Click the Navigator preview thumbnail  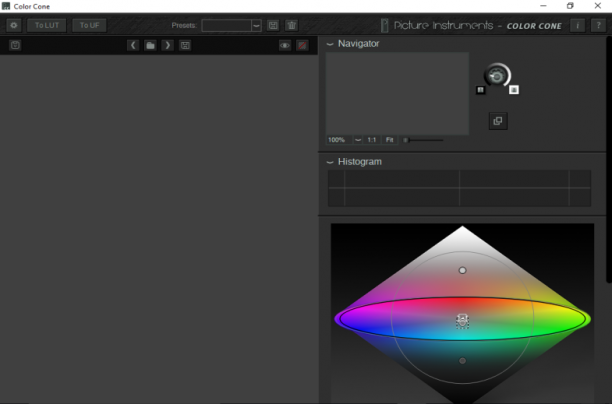coord(397,94)
